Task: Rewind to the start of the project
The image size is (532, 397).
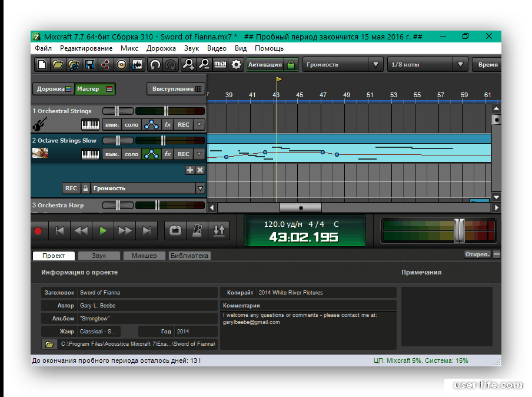Action: (59, 231)
